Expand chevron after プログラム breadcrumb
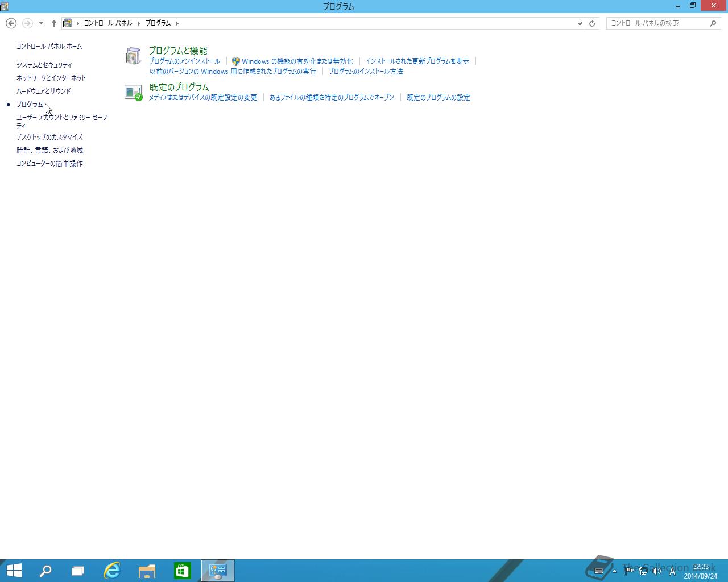The image size is (728, 582). tap(177, 23)
